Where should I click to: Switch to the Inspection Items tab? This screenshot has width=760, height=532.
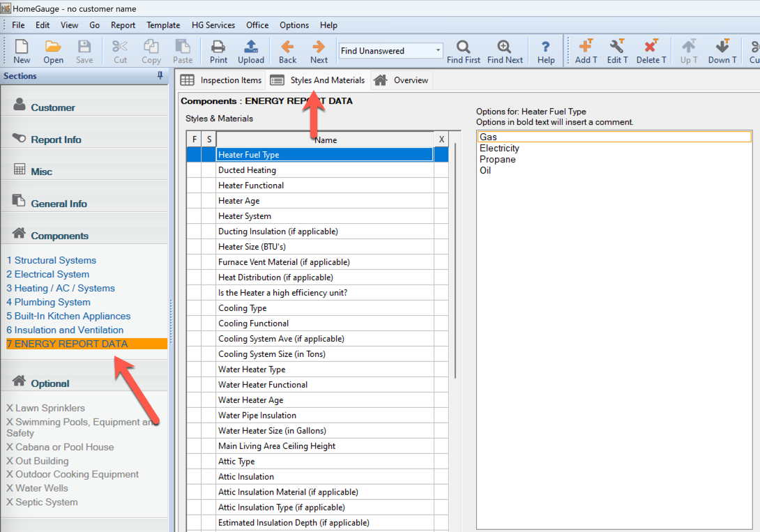tap(222, 80)
